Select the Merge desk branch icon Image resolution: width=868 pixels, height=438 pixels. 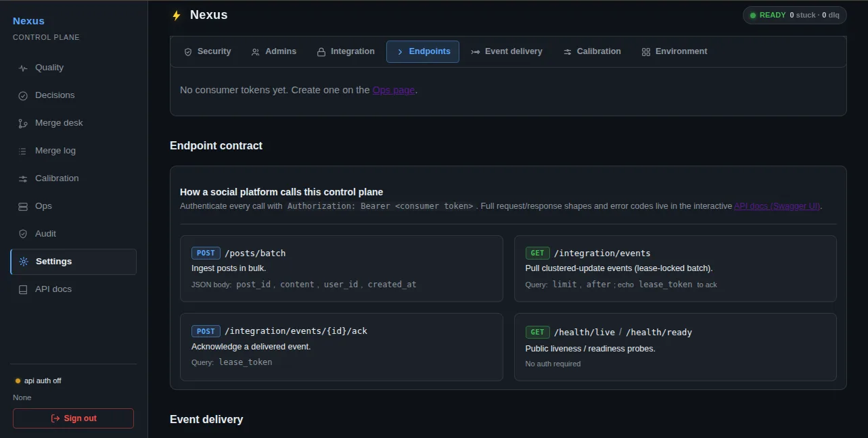(23, 123)
